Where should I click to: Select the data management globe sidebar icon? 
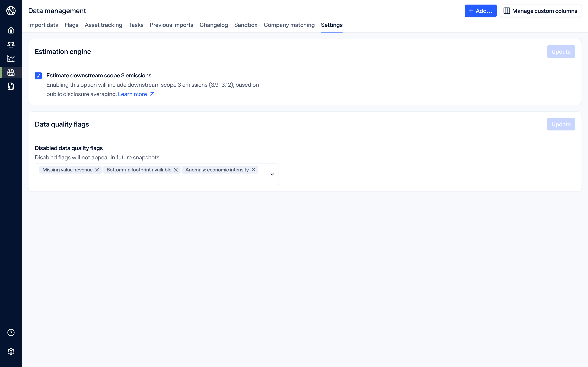click(11, 72)
